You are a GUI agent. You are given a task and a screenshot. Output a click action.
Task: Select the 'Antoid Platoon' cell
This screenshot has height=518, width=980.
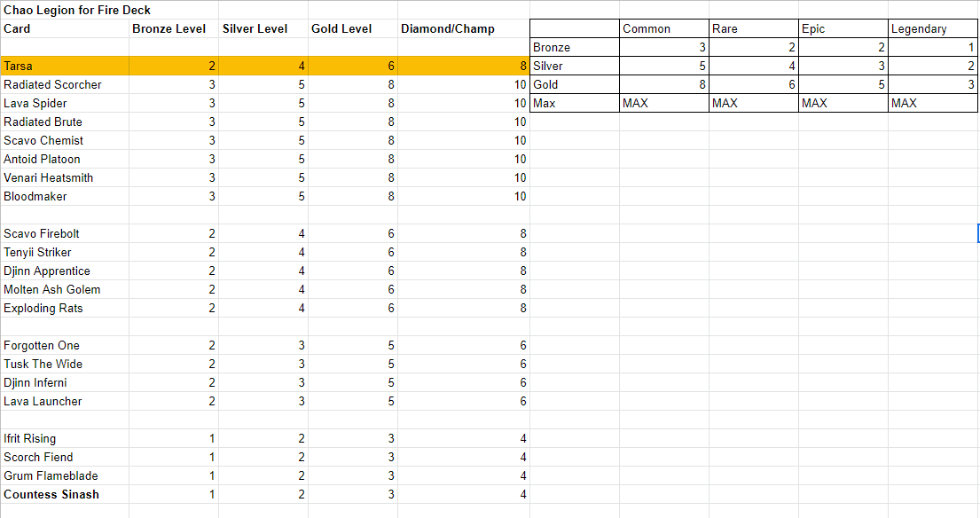65,160
